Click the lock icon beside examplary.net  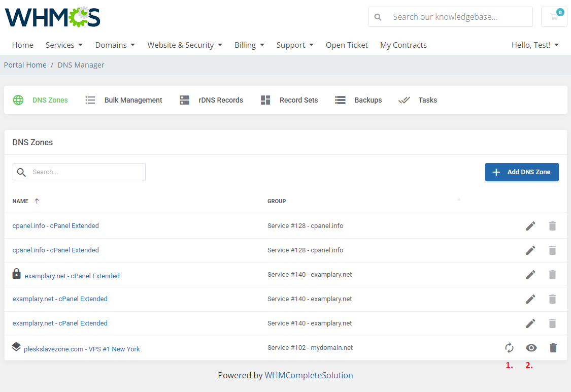16,274
